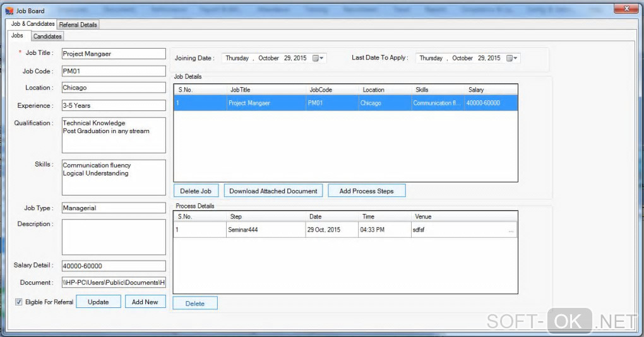Select the Job & Candidates tab
The width and height of the screenshot is (644, 337).
click(x=33, y=24)
